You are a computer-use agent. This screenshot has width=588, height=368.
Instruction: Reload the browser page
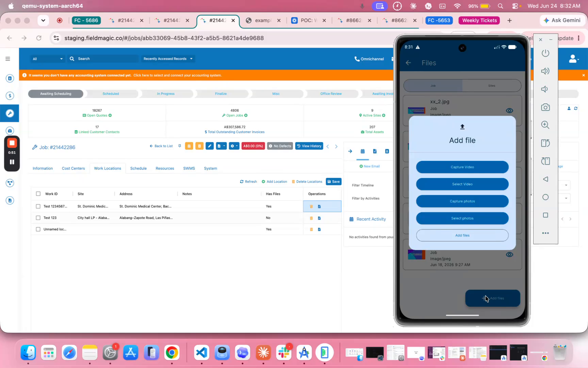tap(39, 38)
